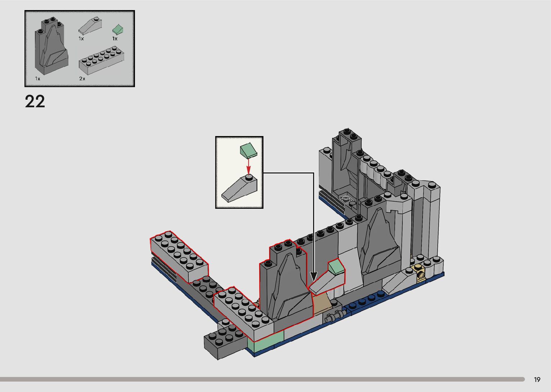
Task: Click the tan brick beneath the gray slope
Action: [x=321, y=302]
